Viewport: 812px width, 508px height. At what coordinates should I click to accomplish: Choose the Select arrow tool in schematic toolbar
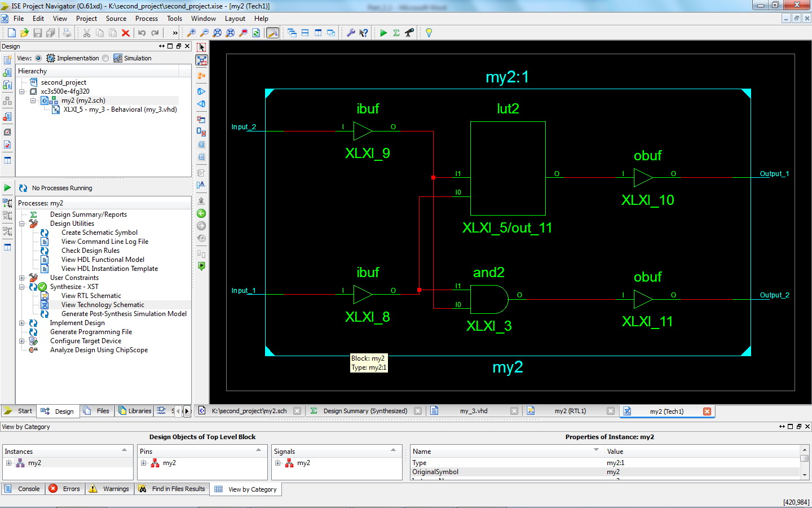(201, 47)
